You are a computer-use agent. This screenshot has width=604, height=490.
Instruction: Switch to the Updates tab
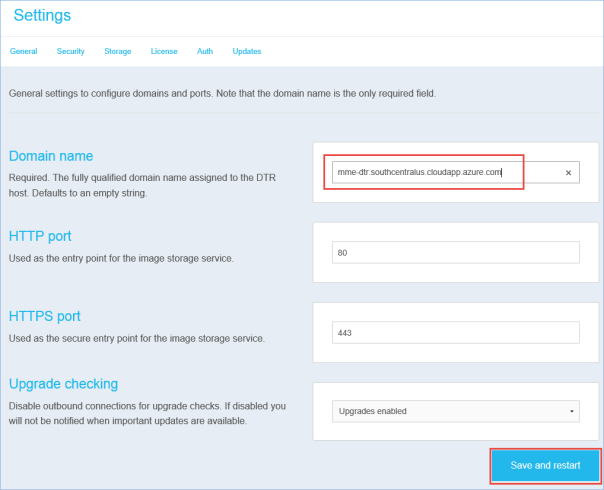[x=247, y=50]
